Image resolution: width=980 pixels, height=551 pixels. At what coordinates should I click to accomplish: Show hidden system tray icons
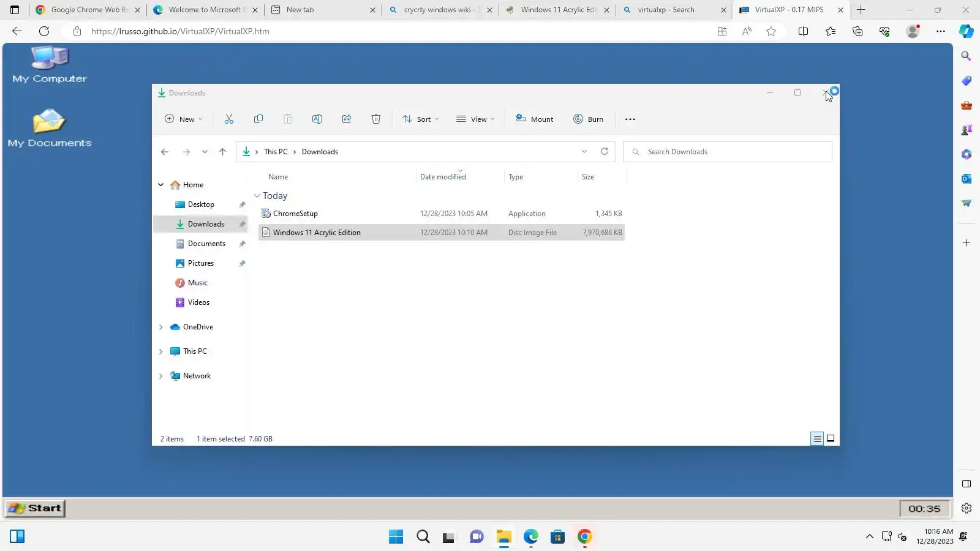click(x=869, y=537)
